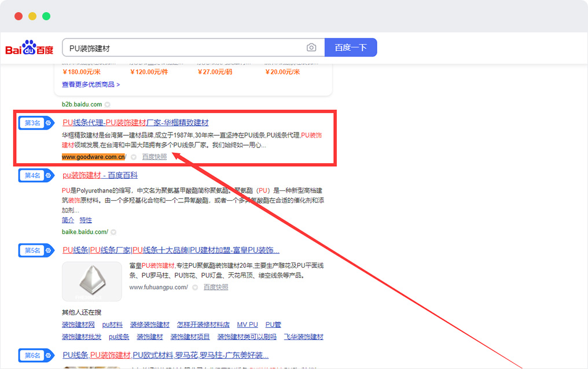Screen dimensions: 588x369
Task: Click the Baidu logo
Action: coord(30,47)
